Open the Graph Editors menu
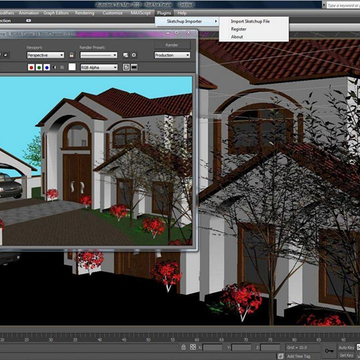Screen dimensions: 360x360 click(x=56, y=13)
